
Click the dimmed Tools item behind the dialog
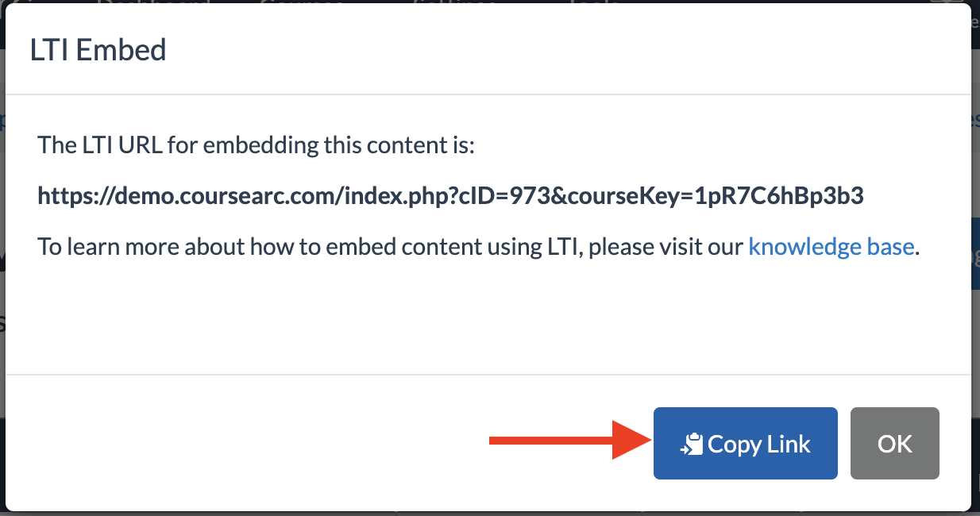(x=594, y=3)
